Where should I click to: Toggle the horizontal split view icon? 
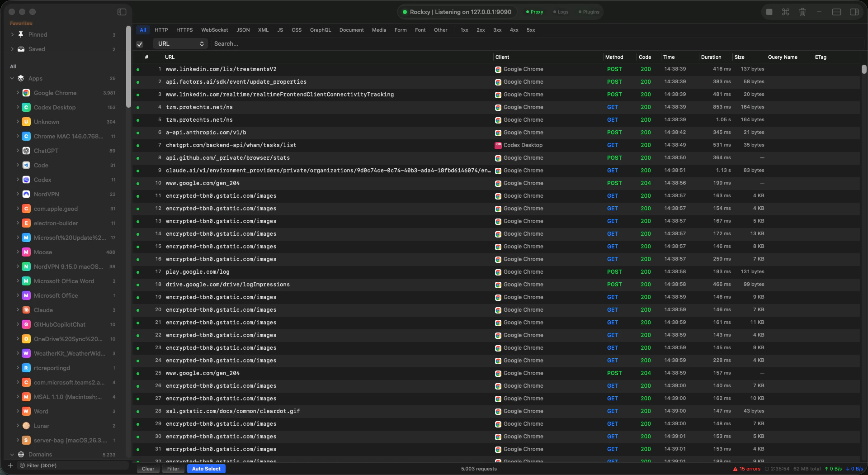[x=836, y=12]
